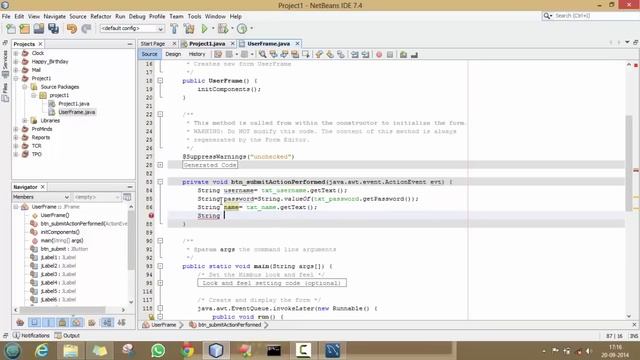
Task: Toggle Show Inner Classes navigator filter
Action: (x=77, y=322)
